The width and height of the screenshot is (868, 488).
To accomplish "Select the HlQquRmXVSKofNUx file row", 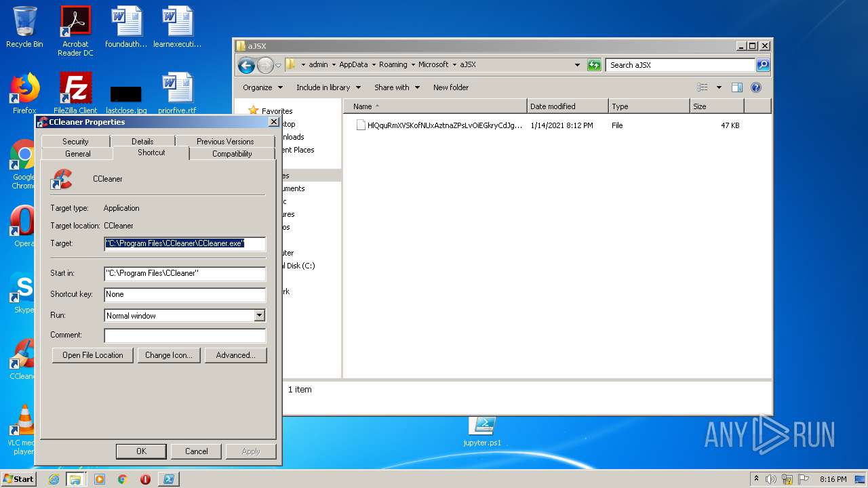I will [x=549, y=125].
